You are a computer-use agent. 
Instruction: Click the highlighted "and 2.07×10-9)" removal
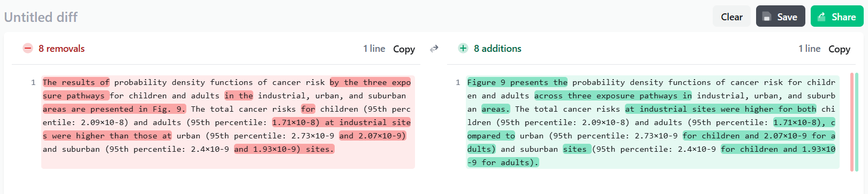point(373,136)
